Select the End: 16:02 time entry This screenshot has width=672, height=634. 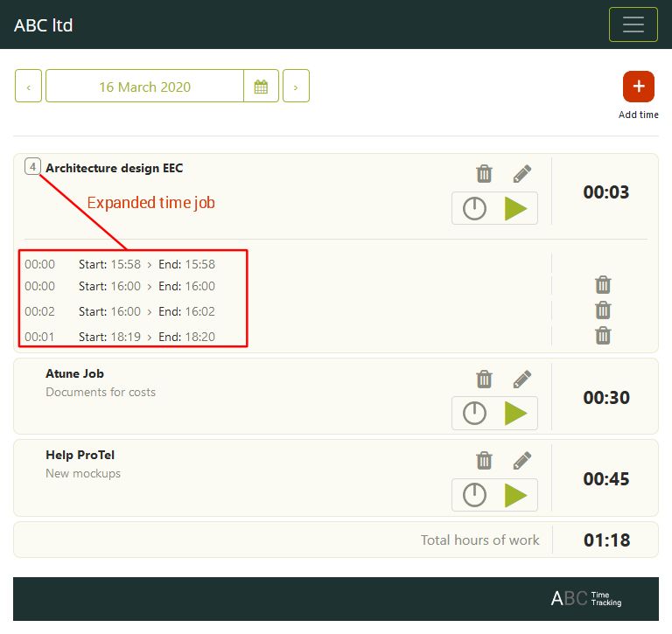click(x=187, y=311)
